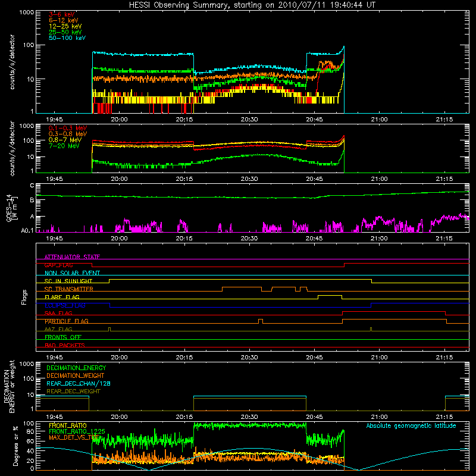Viewport: 476px width, 476px height.
Task: Select the DECIMATION ENERGY or weight axis title
Action: pos(9,386)
